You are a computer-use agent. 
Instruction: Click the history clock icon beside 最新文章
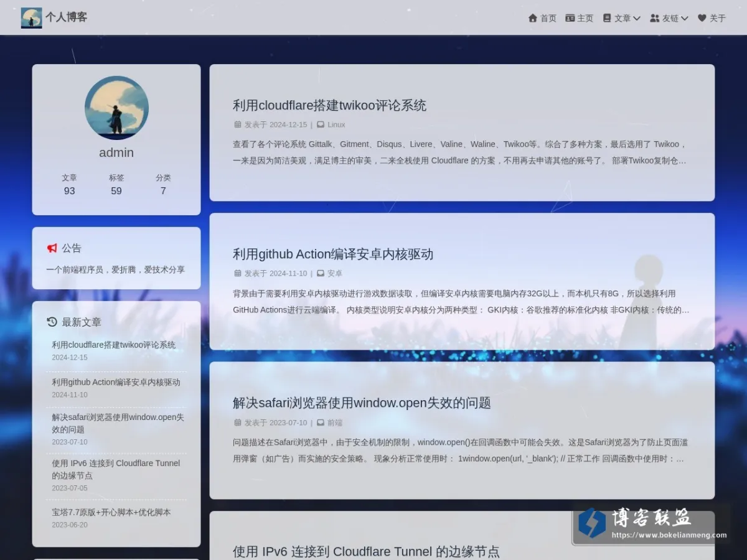(x=52, y=322)
